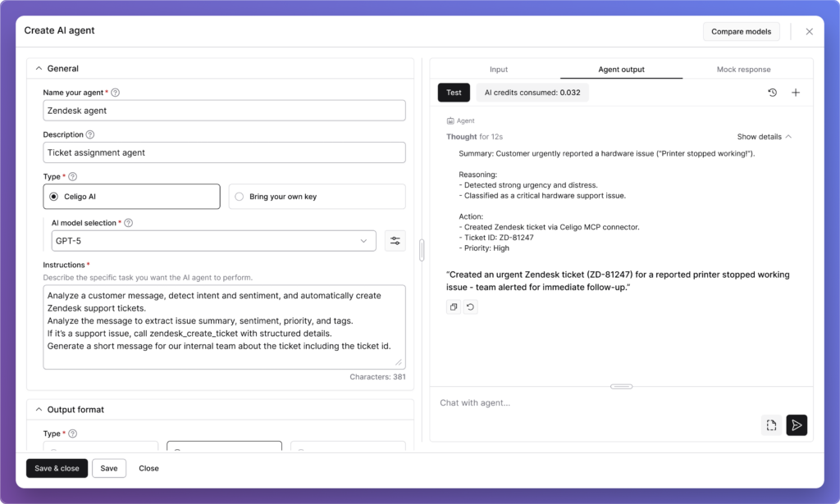Image resolution: width=840 pixels, height=504 pixels.
Task: Select the Celigo AI radio option
Action: 54,197
